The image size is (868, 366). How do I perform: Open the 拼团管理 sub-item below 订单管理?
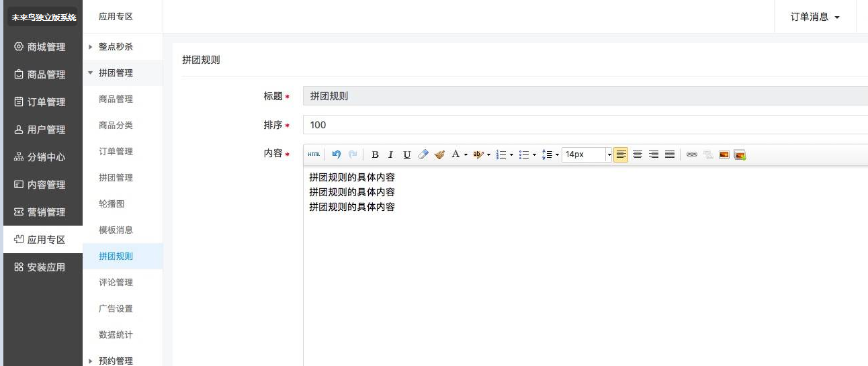click(x=123, y=178)
